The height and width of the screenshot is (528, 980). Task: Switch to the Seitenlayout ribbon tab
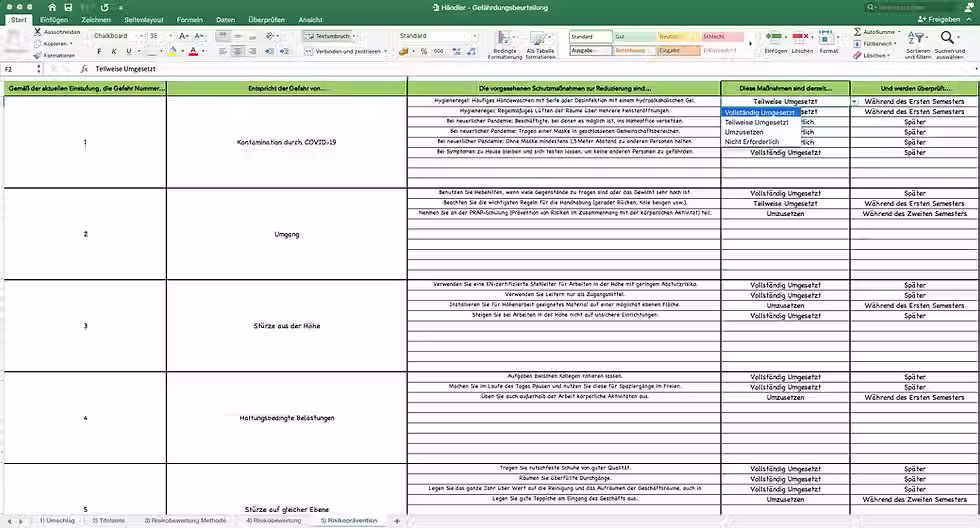coord(144,19)
